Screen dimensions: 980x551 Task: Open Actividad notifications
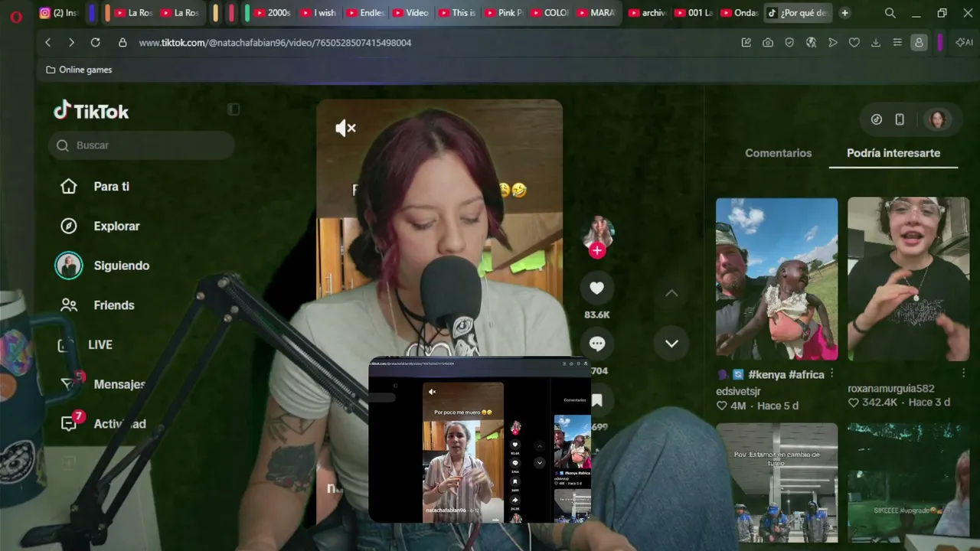point(119,424)
